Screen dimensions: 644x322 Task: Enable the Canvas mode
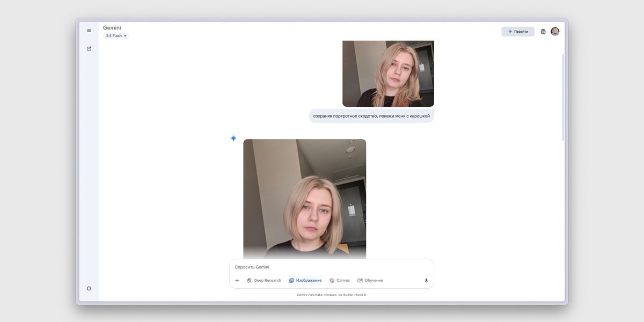[340, 281]
